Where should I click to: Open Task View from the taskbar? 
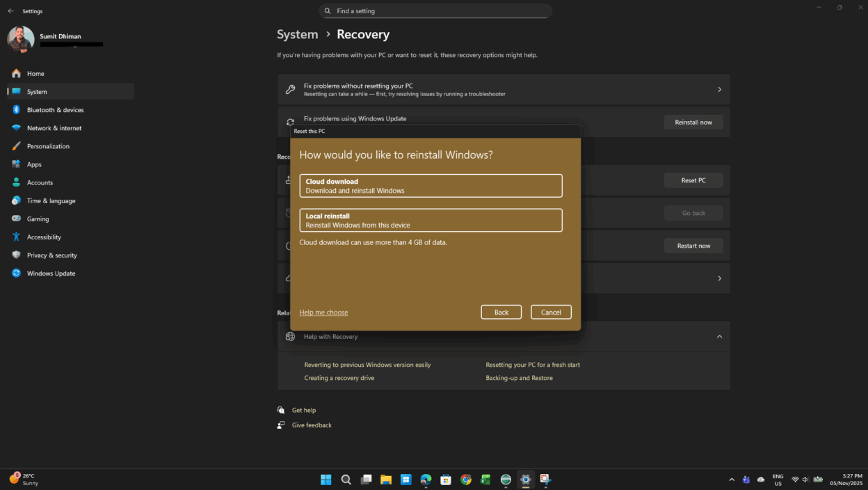click(x=366, y=480)
